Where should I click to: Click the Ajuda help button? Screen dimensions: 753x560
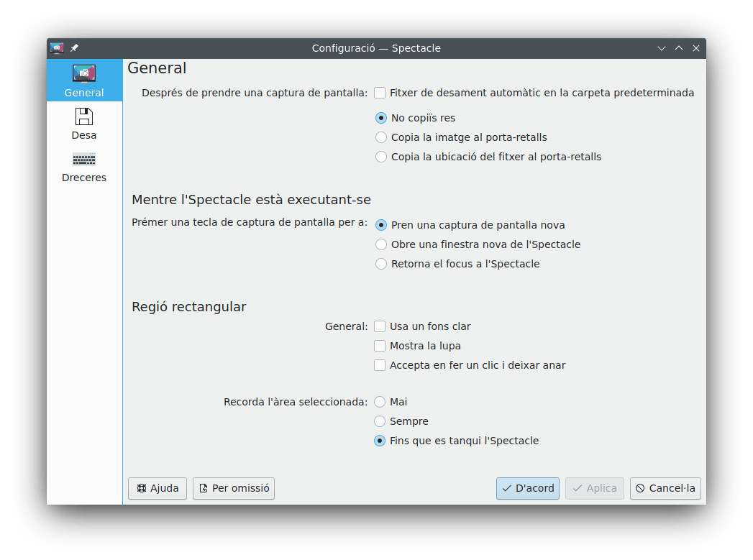point(158,488)
